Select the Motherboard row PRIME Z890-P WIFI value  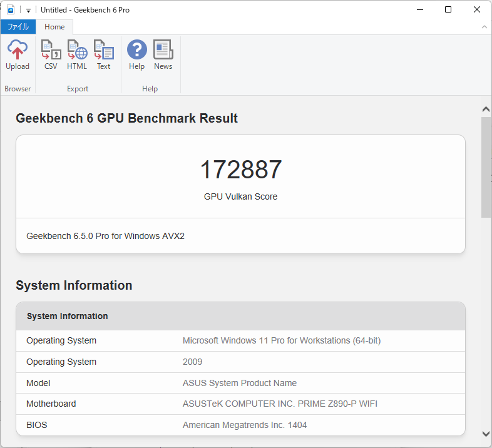(280, 404)
